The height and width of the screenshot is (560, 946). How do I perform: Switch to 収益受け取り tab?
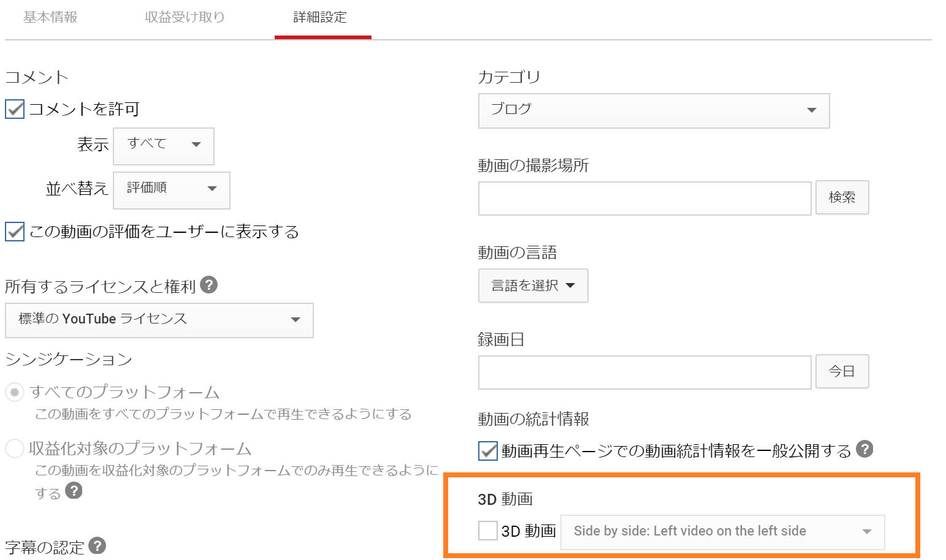click(185, 18)
